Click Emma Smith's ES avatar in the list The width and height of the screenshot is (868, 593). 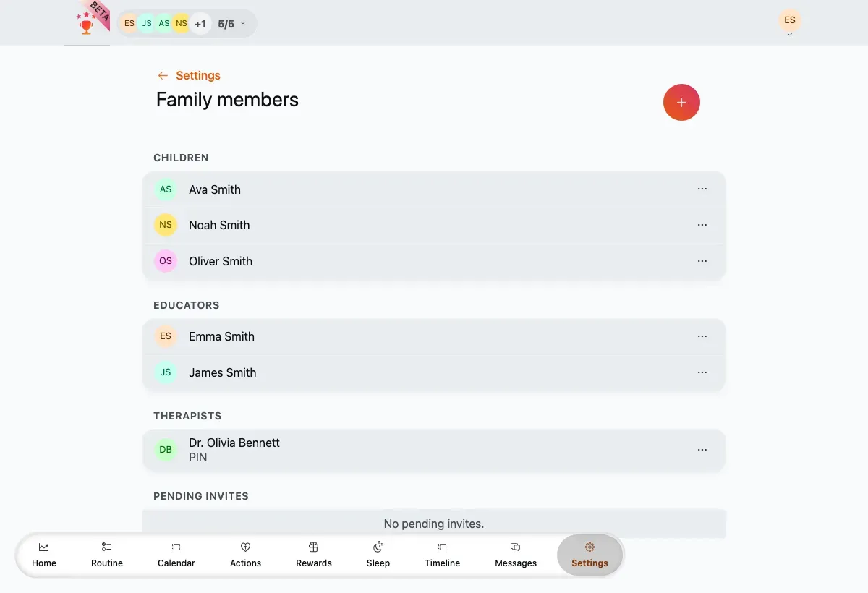point(166,336)
